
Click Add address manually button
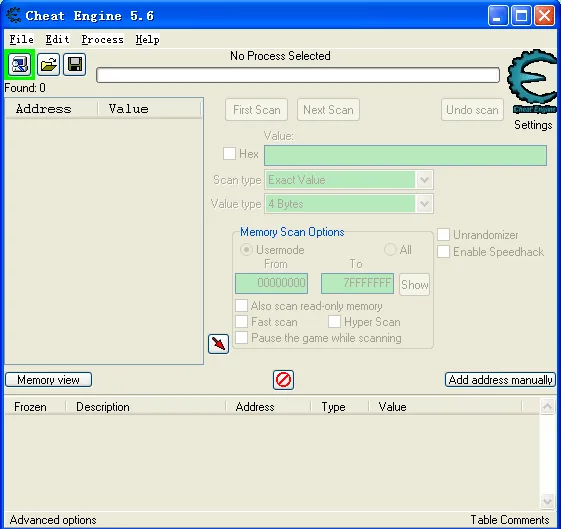pyautogui.click(x=500, y=379)
